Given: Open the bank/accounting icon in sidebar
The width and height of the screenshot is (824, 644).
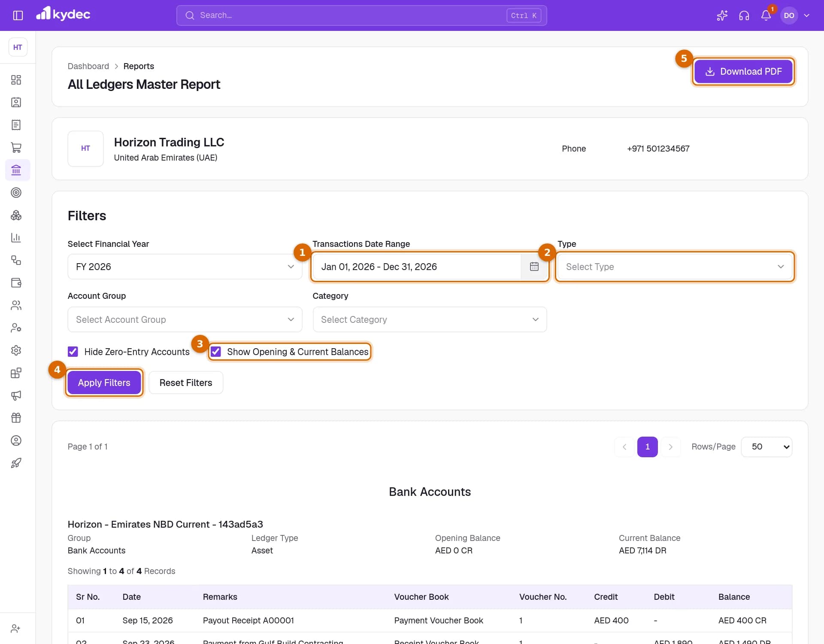Looking at the screenshot, I should (x=16, y=170).
